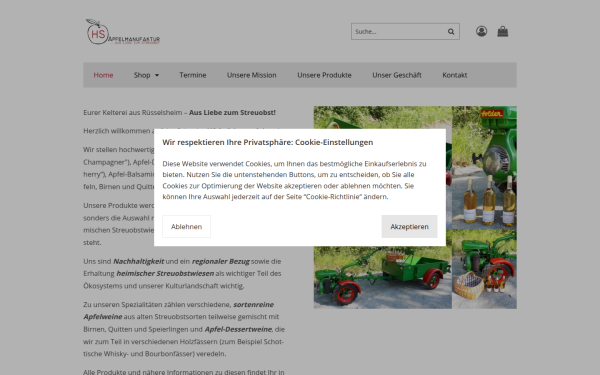Click the 'Nachhaltigkeit' italic text
The image size is (600, 375).
point(138,261)
